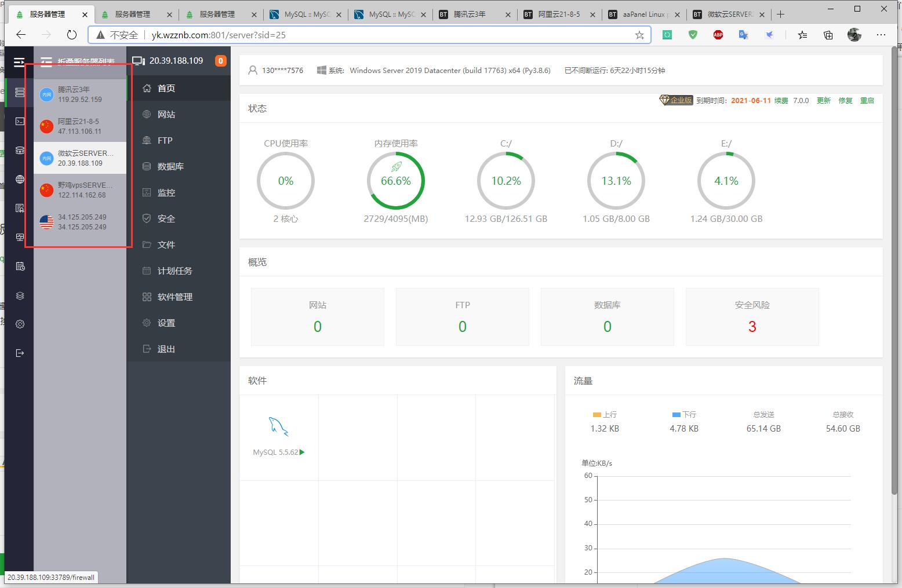Reload the page with refresh button

click(72, 35)
